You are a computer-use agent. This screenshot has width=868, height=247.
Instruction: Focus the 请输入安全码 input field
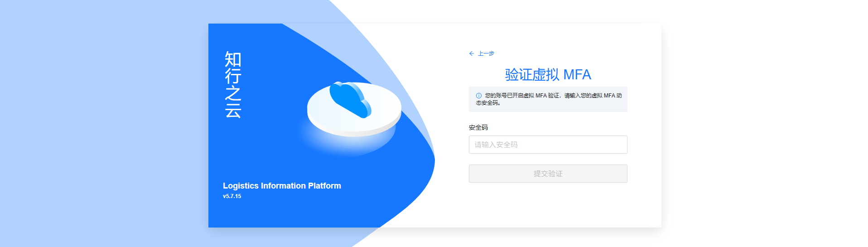(x=548, y=145)
